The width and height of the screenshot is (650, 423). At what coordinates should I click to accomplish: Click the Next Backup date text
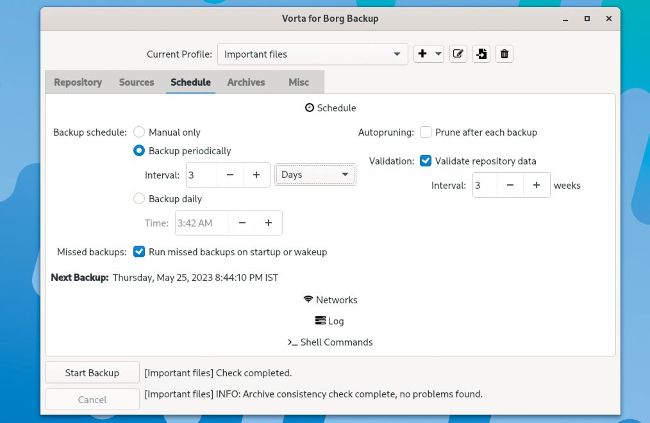coord(195,277)
